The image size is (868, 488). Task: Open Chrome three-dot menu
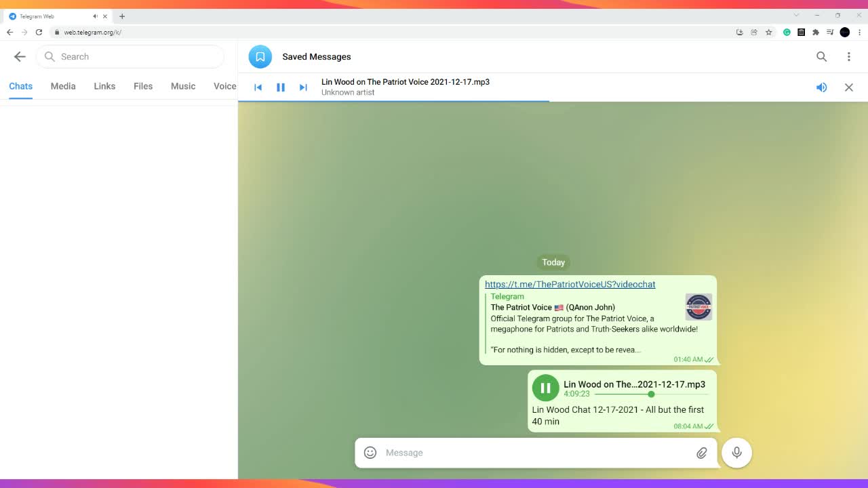[x=860, y=32]
